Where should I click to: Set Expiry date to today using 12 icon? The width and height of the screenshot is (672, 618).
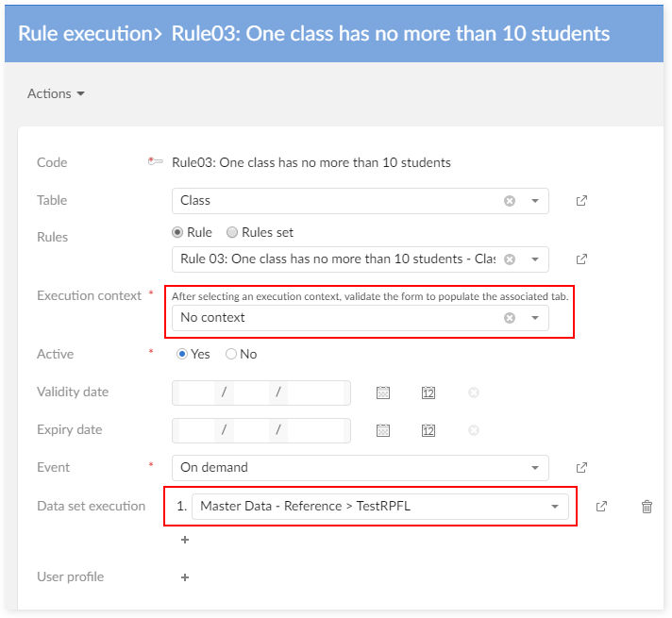(428, 430)
